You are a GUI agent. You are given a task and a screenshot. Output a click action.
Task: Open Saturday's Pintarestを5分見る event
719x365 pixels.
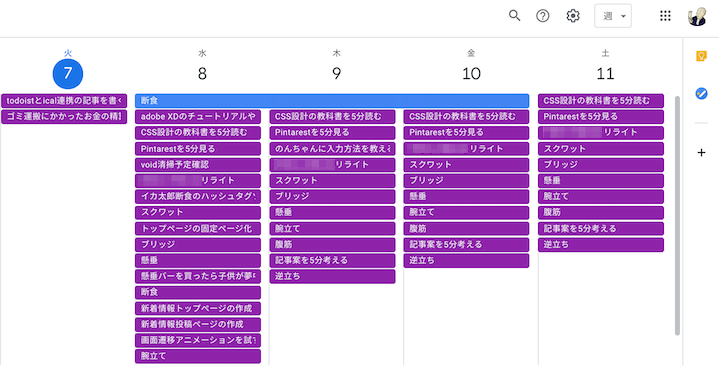(601, 116)
